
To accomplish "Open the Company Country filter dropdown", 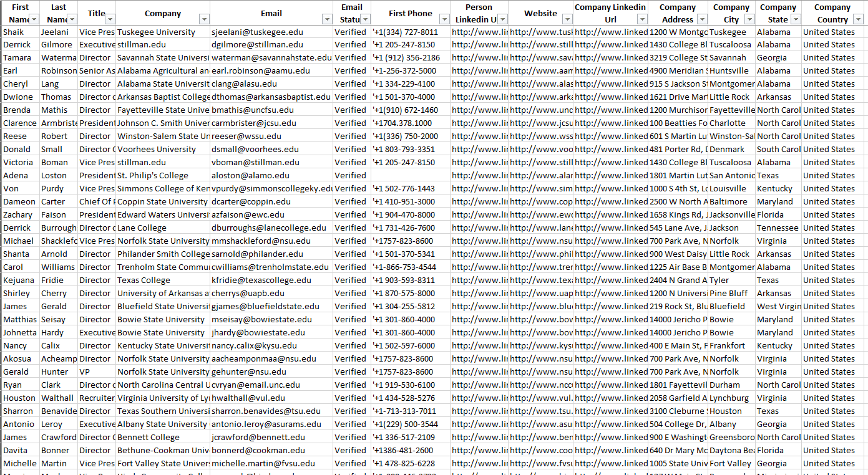I will [x=858, y=19].
